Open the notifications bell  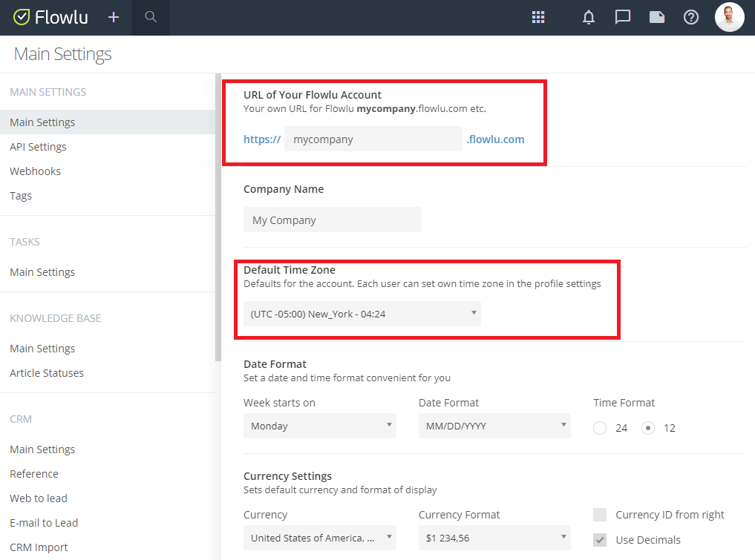click(x=589, y=17)
